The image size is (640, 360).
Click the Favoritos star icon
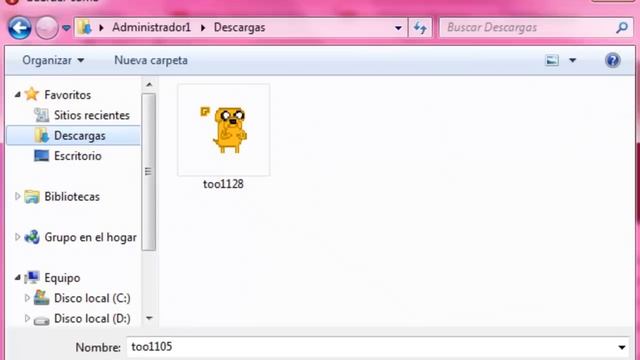click(x=31, y=94)
